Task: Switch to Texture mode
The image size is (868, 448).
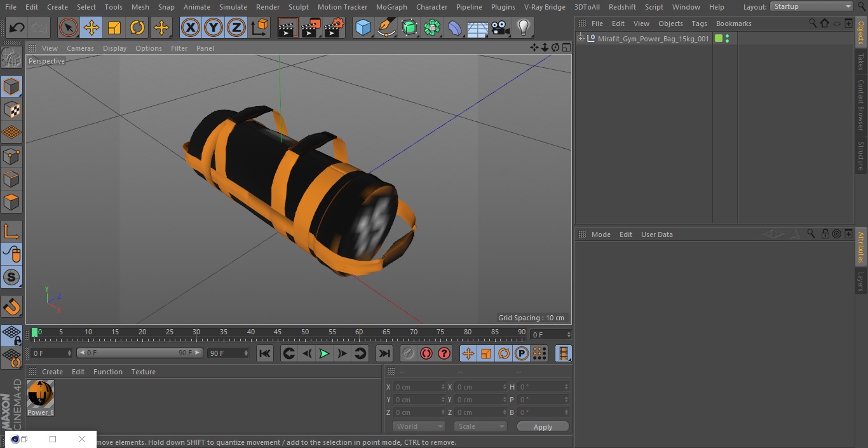Action: [11, 110]
